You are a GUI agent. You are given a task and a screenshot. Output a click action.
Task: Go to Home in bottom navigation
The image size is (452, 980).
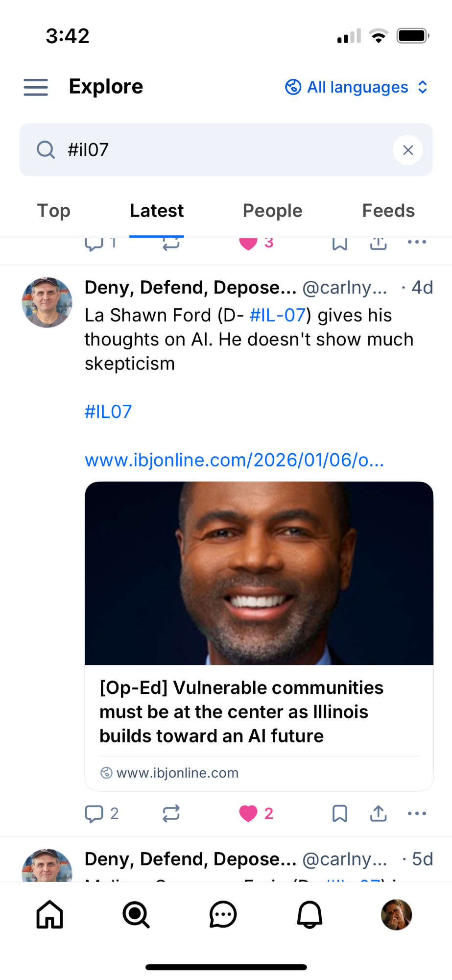coord(50,914)
